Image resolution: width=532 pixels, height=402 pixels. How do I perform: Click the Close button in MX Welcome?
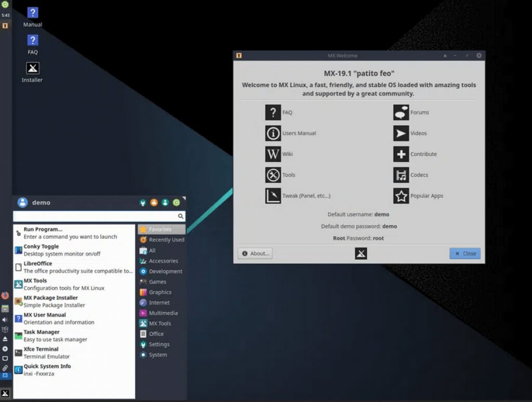click(x=465, y=253)
